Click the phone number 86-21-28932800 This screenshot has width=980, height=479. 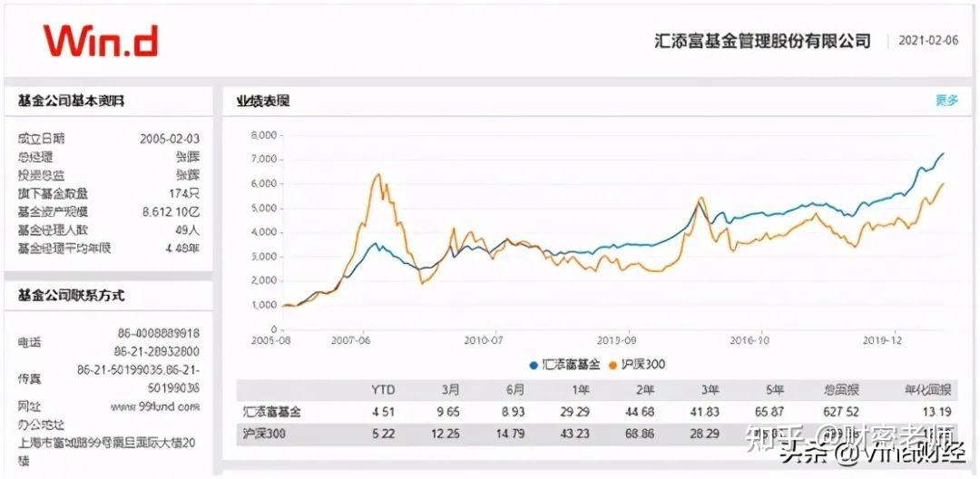pyautogui.click(x=158, y=351)
